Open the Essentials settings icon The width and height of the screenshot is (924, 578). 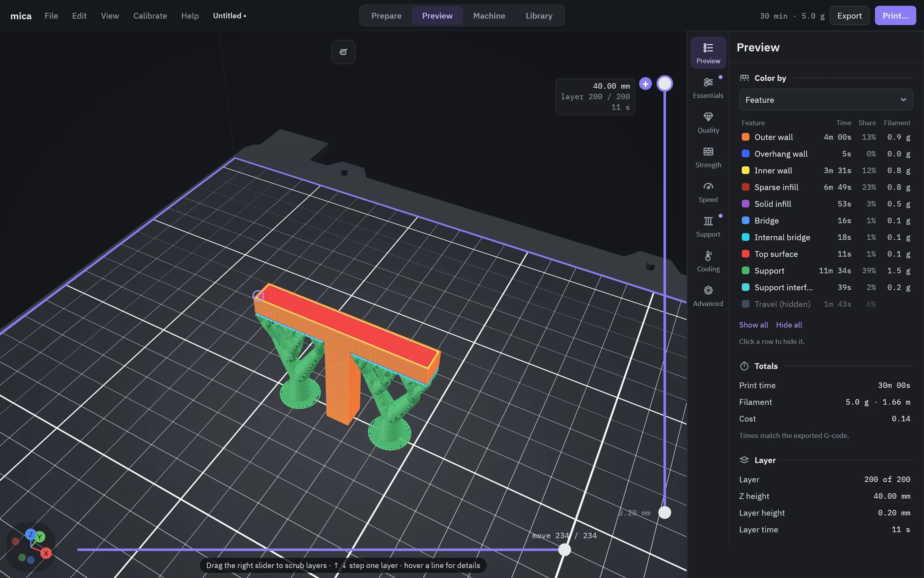click(708, 88)
